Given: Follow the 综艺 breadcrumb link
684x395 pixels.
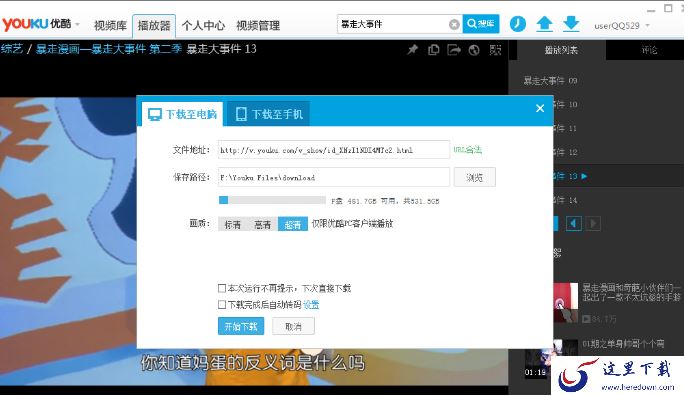Looking at the screenshot, I should click(x=12, y=48).
